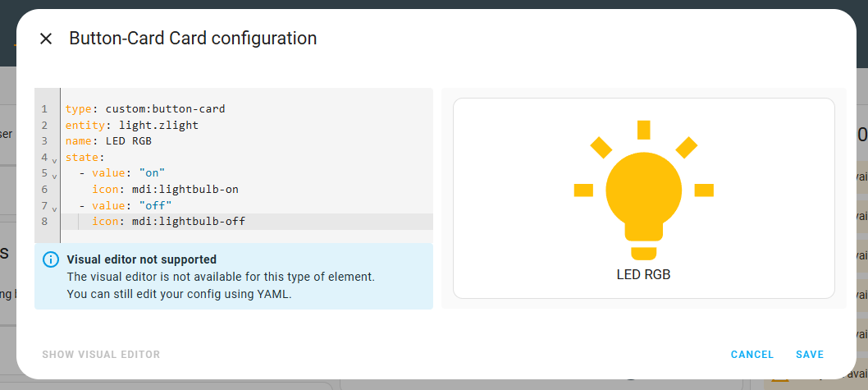This screenshot has height=390, width=868.
Task: Click the "Visual editor not supported" heading
Action: coord(142,259)
